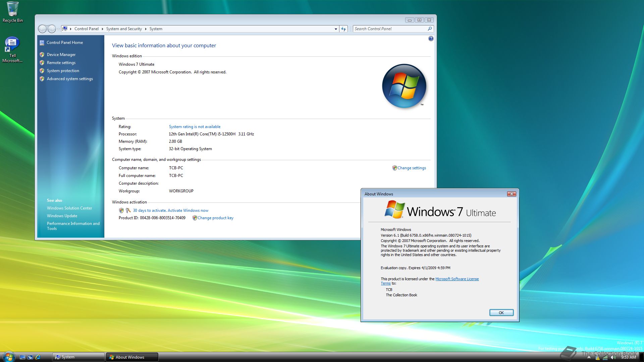Screen dimensions: 644x362
Task: Click Change product key link
Action: [x=215, y=218]
